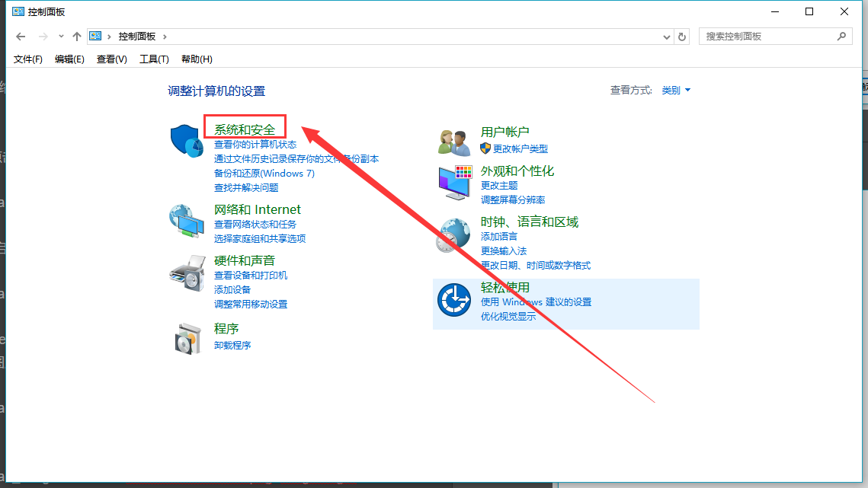Click 更改帐户类型 link
The image size is (868, 488).
tap(520, 148)
